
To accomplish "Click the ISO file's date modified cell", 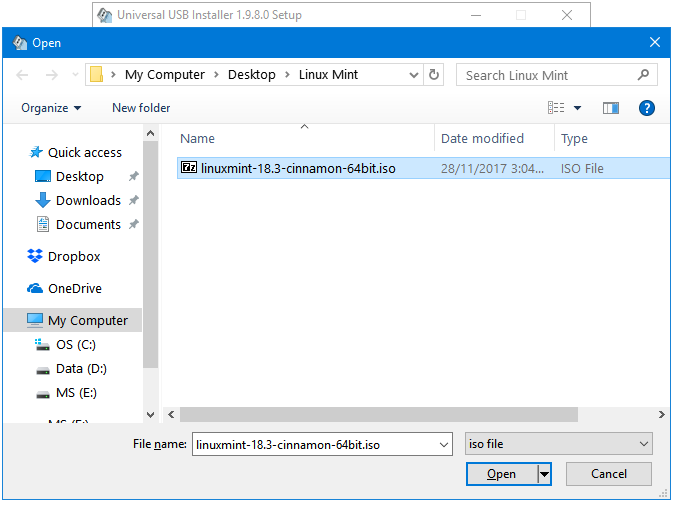I will click(492, 168).
